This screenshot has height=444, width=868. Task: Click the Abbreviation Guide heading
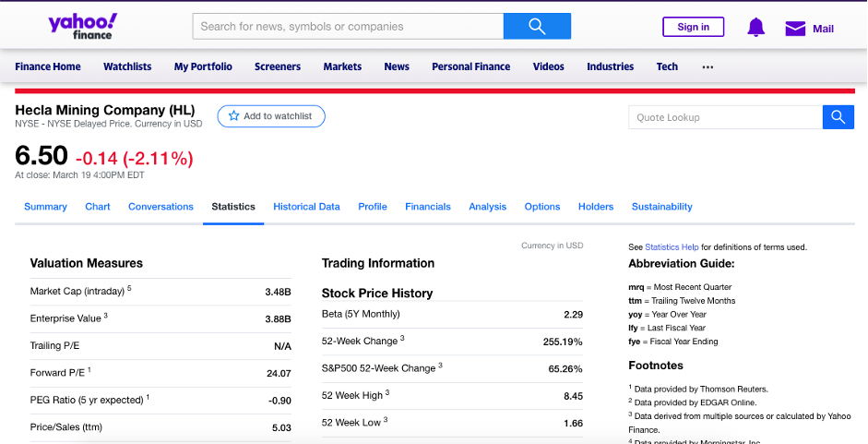(x=682, y=264)
